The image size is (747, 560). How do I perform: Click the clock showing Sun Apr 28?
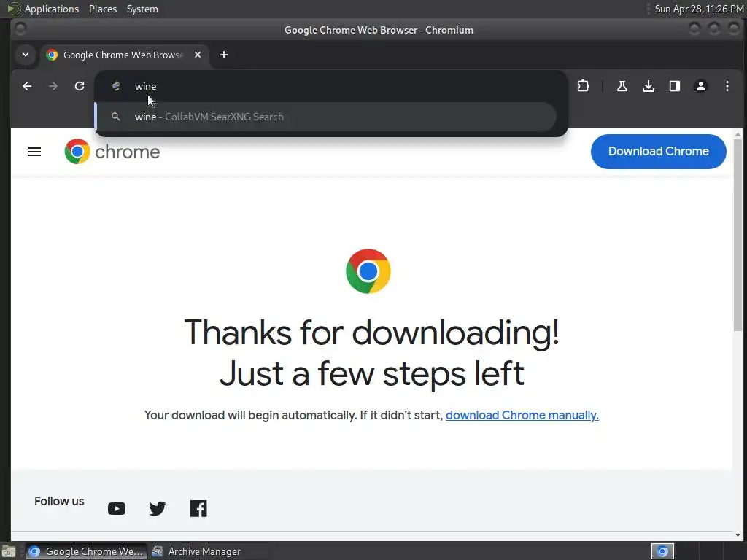699,9
